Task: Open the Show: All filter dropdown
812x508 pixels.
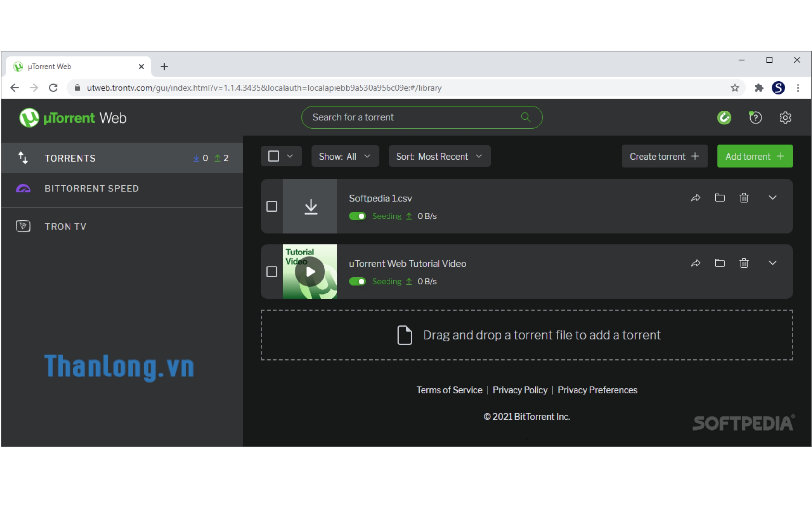Action: pyautogui.click(x=345, y=157)
